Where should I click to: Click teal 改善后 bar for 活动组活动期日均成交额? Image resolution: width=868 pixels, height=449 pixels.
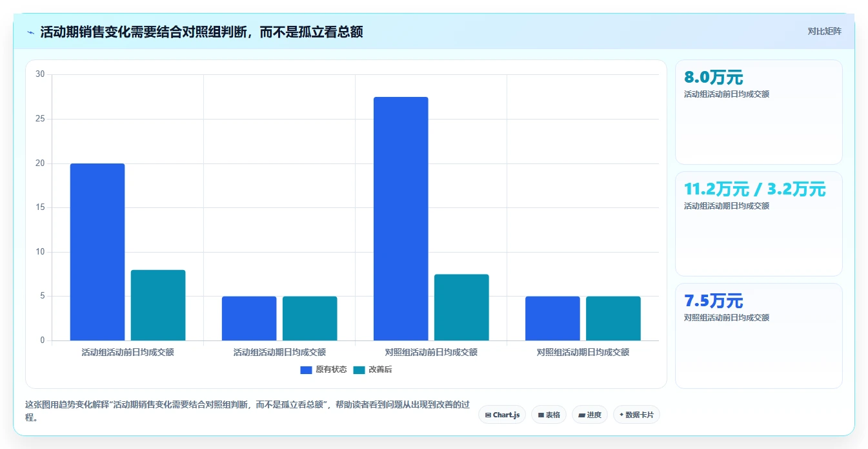(x=310, y=318)
